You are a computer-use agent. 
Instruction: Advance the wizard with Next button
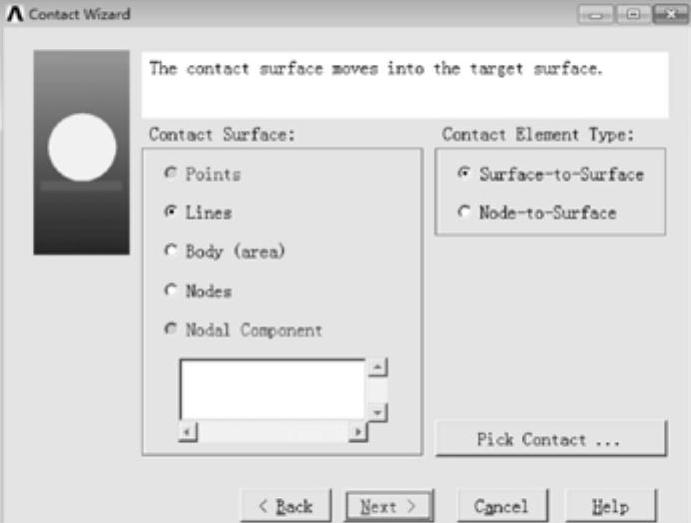(x=389, y=506)
